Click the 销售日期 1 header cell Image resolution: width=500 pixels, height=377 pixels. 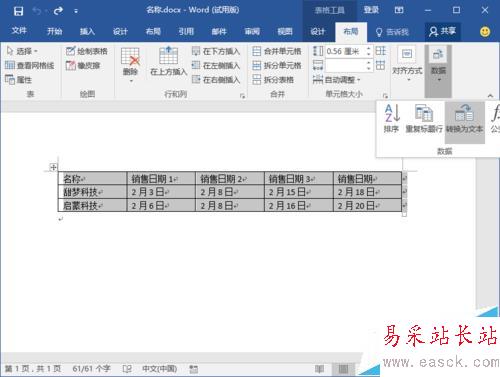(x=161, y=179)
